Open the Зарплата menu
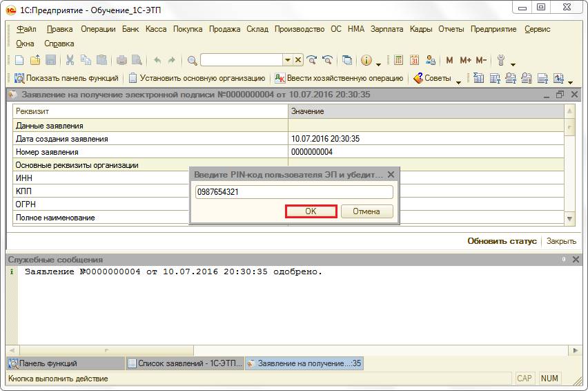The height and width of the screenshot is (391, 588). coord(386,29)
